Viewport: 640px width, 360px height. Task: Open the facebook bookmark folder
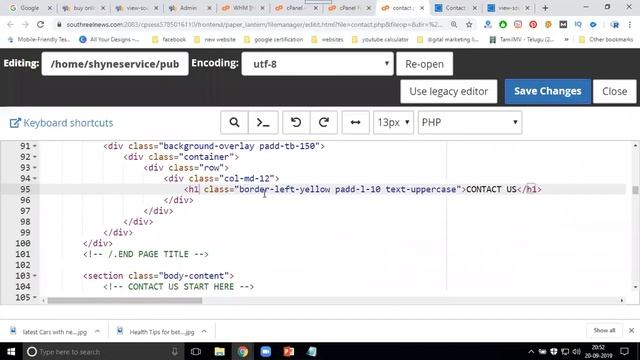click(169, 40)
